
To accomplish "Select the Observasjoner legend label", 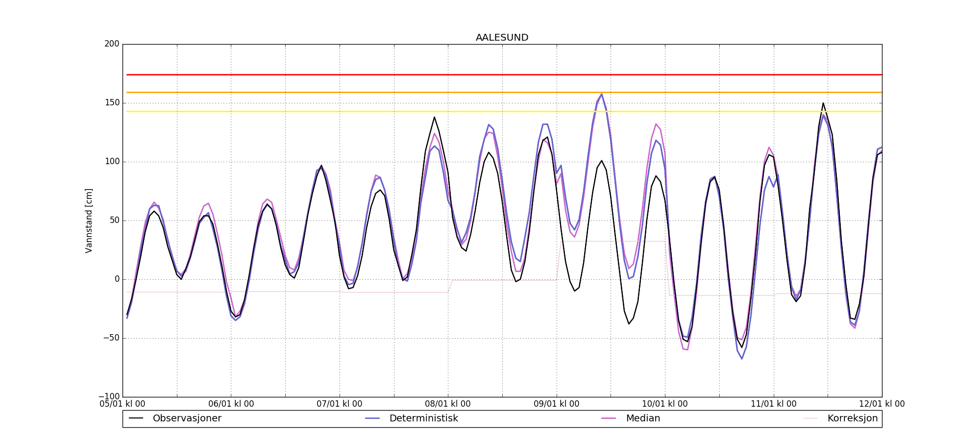I will (x=187, y=418).
